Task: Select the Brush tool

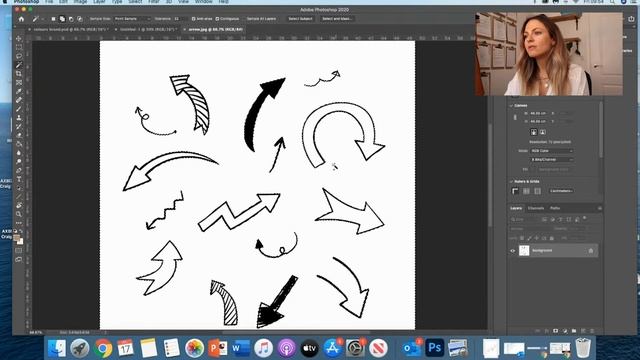Action: coord(19,109)
